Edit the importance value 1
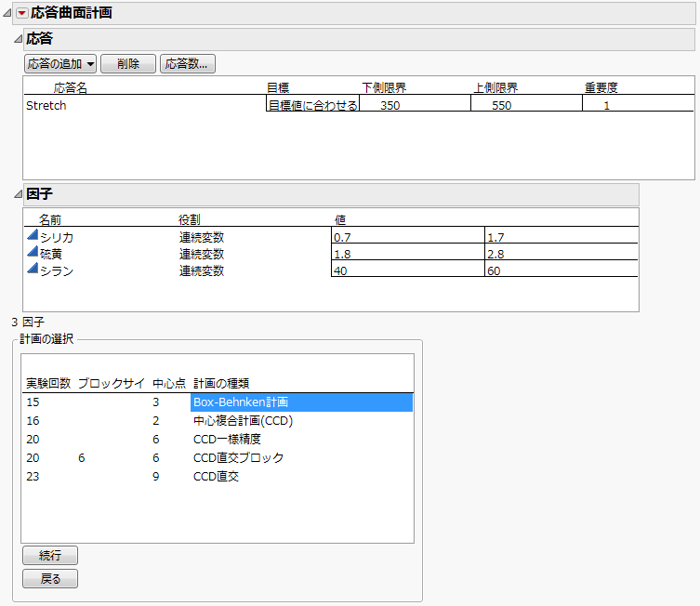The height and width of the screenshot is (606, 700). click(x=638, y=105)
